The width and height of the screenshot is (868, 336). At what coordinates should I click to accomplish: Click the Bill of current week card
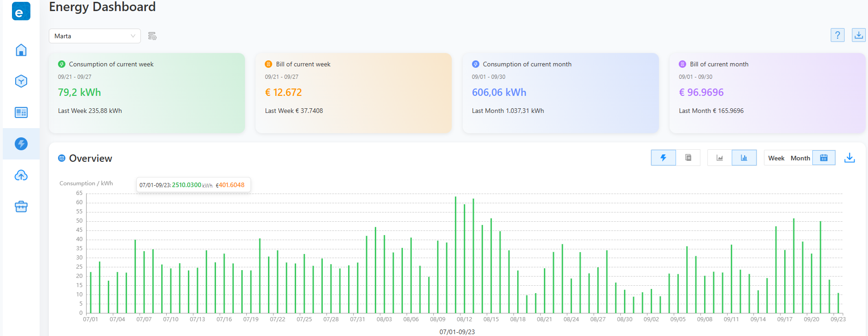pyautogui.click(x=354, y=93)
